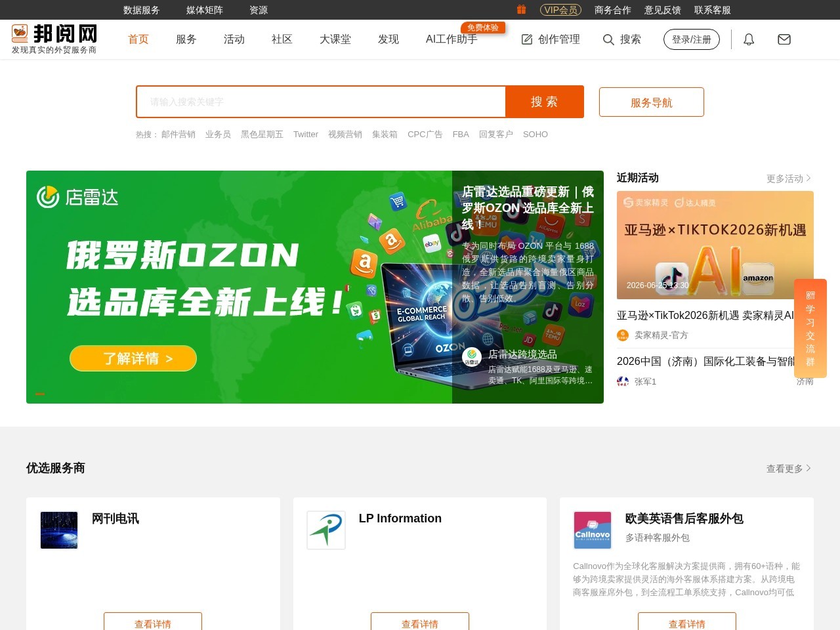Select hot search 邮件营销
The width and height of the screenshot is (840, 630).
(x=178, y=135)
